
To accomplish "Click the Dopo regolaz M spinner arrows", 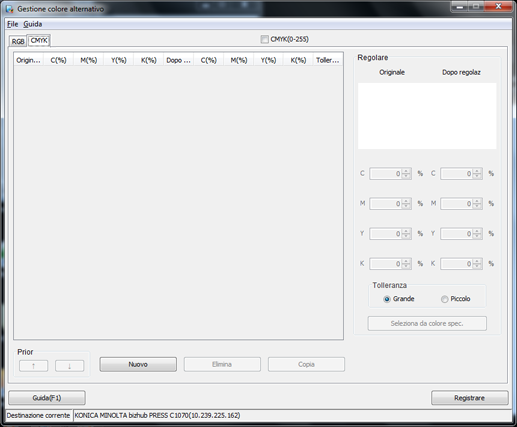I will 477,204.
